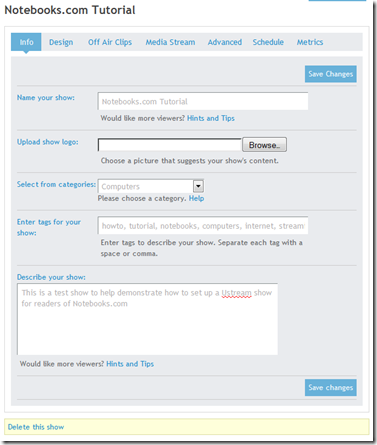Switch to the Info tab

[26, 42]
